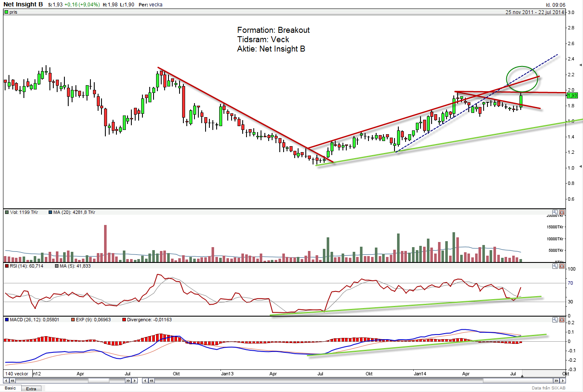Click the 'Data från SIX AB' text
The width and height of the screenshot is (583, 392).
click(x=548, y=388)
